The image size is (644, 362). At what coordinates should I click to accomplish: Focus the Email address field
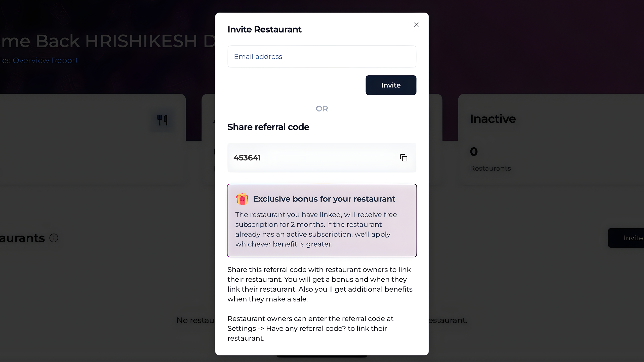[x=322, y=57]
